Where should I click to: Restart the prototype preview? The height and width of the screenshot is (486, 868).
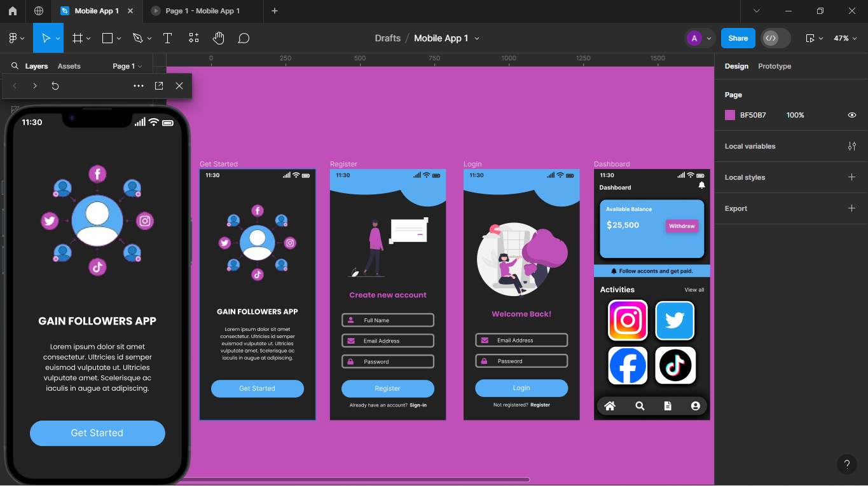point(55,86)
